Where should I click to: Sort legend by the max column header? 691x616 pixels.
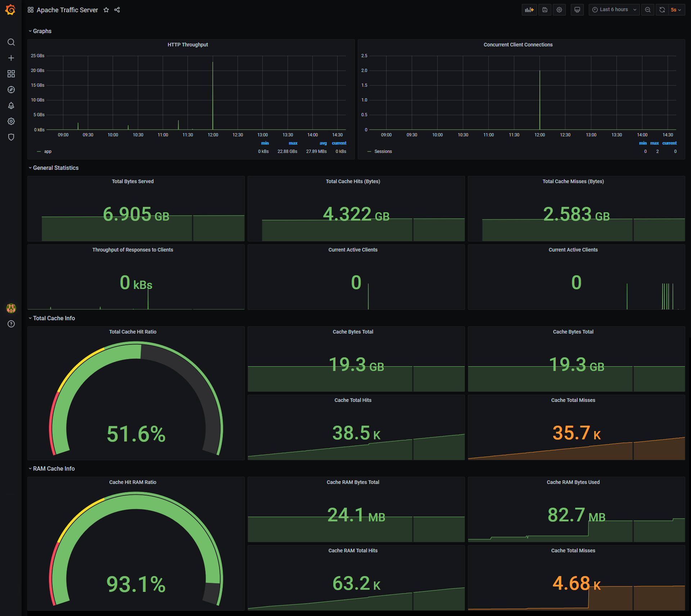tap(293, 143)
